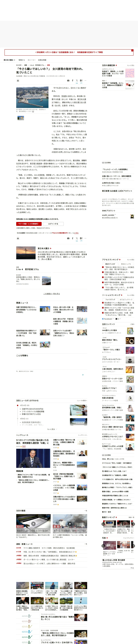This screenshot has height=644, width=138.
Task: Open ranking item 秋季千葉県高校野球
Action: [x=119, y=283]
